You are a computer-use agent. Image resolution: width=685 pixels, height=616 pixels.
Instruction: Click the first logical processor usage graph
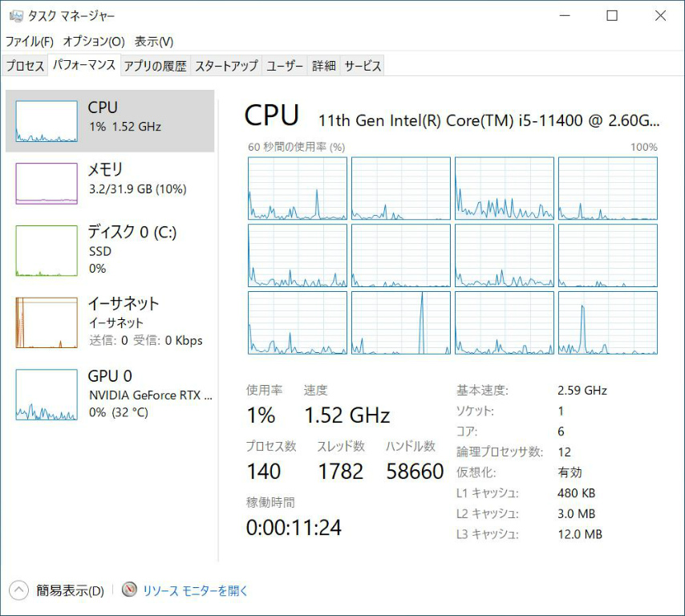tap(298, 188)
